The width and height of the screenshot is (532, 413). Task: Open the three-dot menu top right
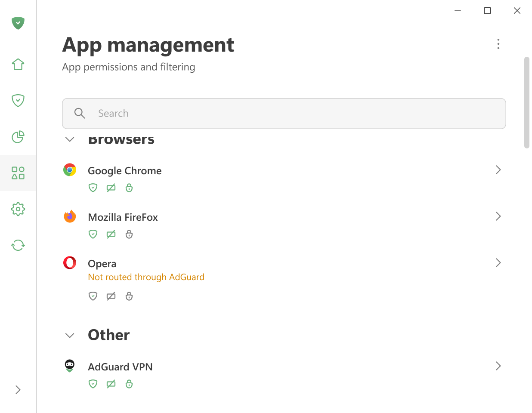click(x=498, y=44)
